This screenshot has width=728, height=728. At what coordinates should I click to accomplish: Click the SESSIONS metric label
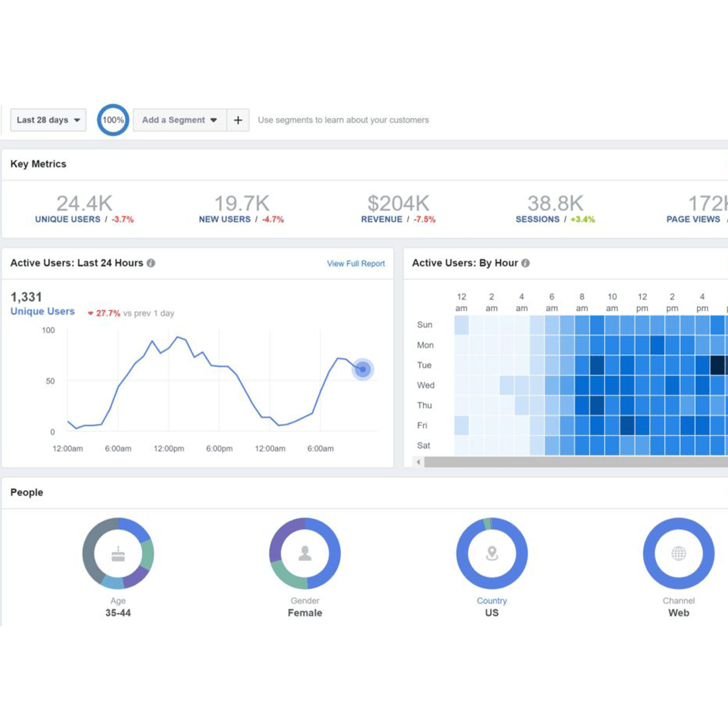tap(538, 219)
